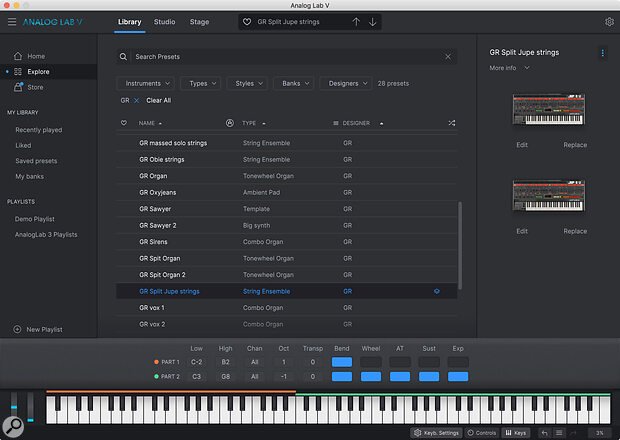620x440 pixels.
Task: Click the modulation wheel slider
Action: click(x=30, y=407)
